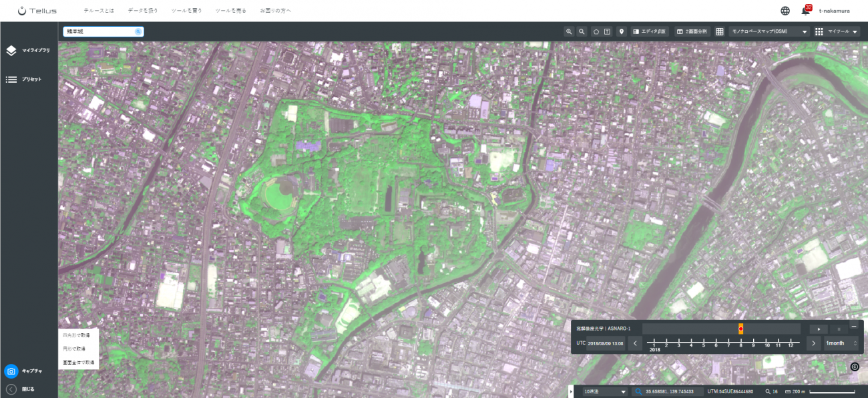This screenshot has height=398, width=868.
Task: Open the ツールを売る menu
Action: (231, 11)
